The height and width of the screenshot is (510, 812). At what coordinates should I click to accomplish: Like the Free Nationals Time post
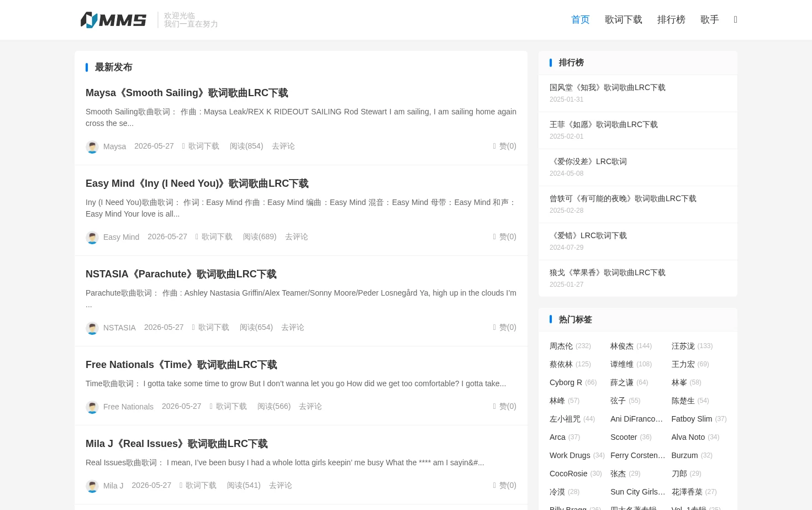[x=505, y=406]
